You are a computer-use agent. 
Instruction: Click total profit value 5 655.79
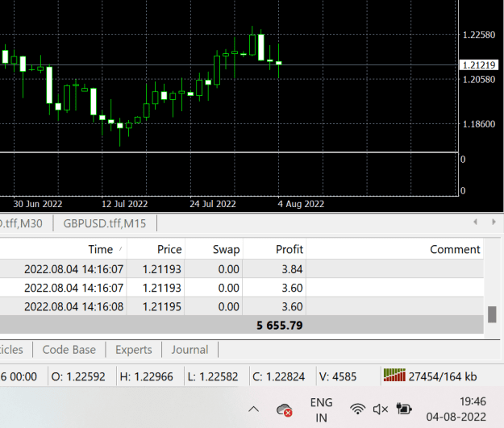[x=280, y=325]
